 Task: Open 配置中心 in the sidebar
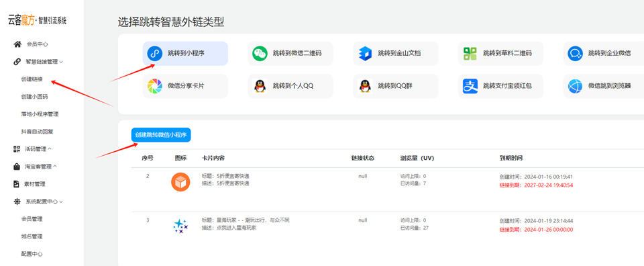point(32,254)
